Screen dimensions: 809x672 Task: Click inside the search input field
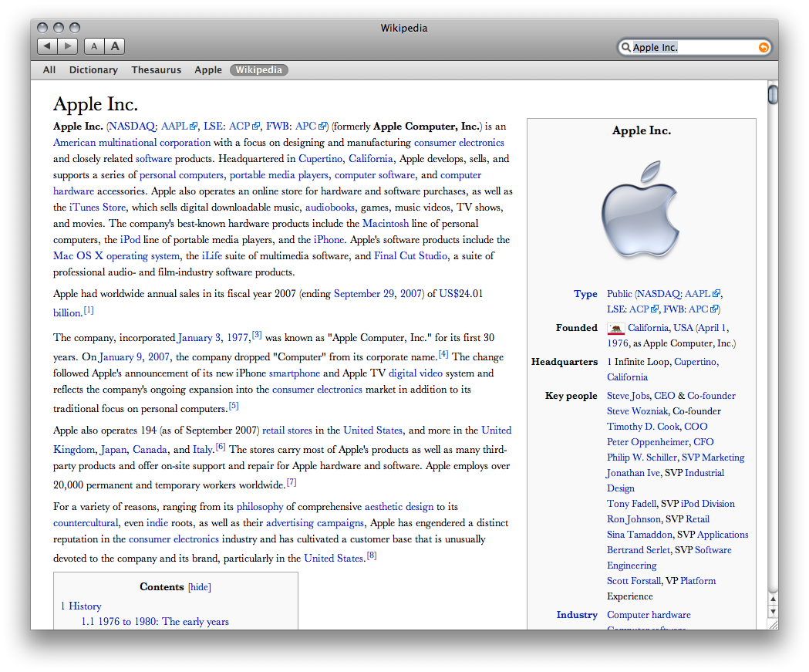[686, 47]
